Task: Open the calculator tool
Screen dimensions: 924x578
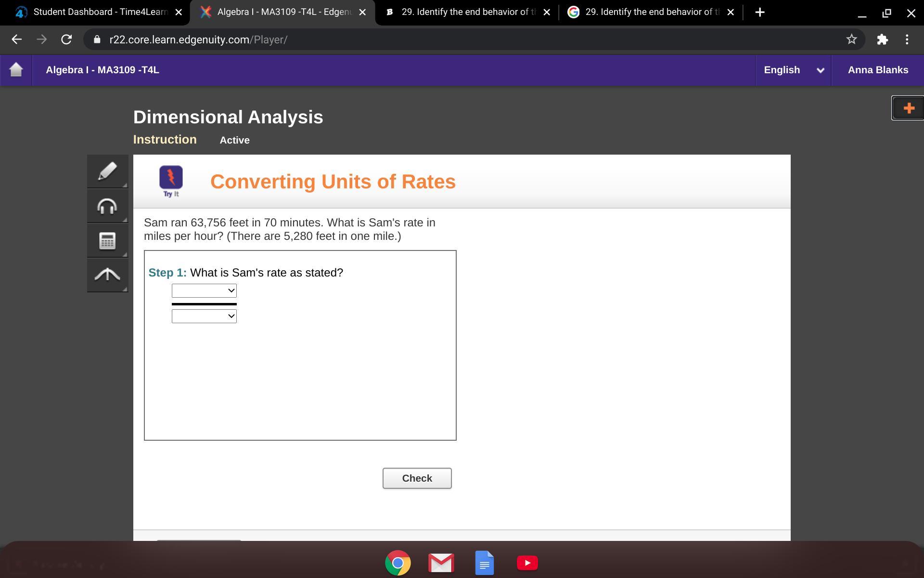Action: pos(107,240)
